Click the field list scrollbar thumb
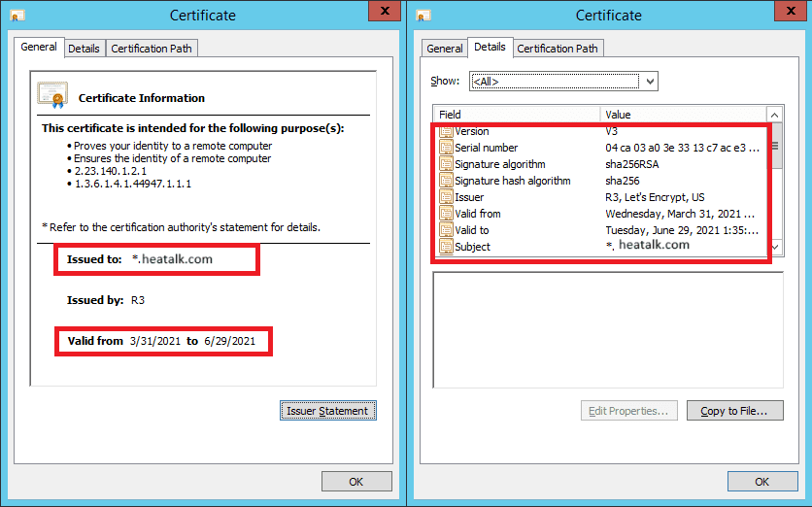Viewport: 812px width, 507px height. click(775, 146)
